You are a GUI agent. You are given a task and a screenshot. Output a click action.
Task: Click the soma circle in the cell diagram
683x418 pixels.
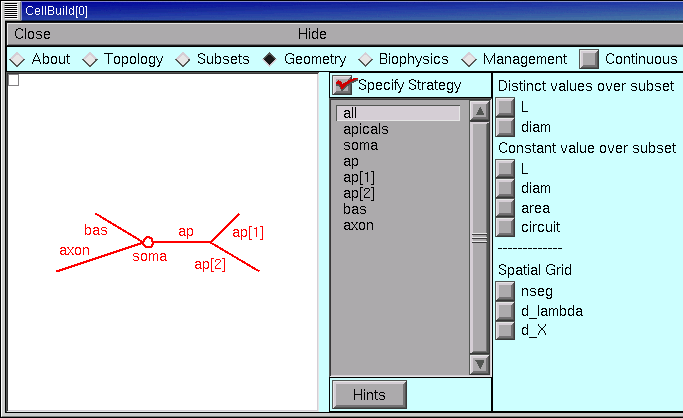pyautogui.click(x=148, y=241)
